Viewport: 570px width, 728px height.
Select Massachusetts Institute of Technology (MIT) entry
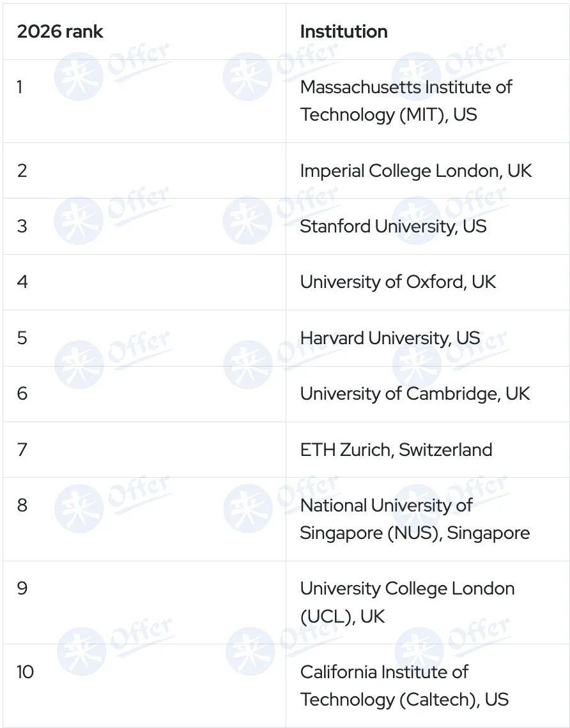click(406, 101)
